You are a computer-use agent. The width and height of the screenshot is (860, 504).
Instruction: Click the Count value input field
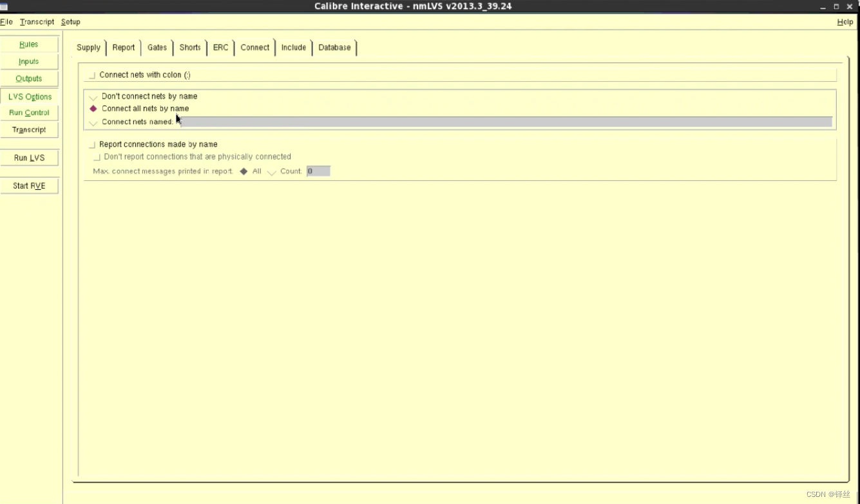click(318, 171)
